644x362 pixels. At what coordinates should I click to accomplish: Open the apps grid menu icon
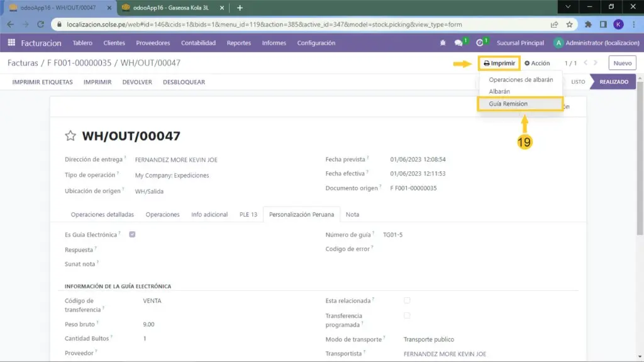point(11,43)
